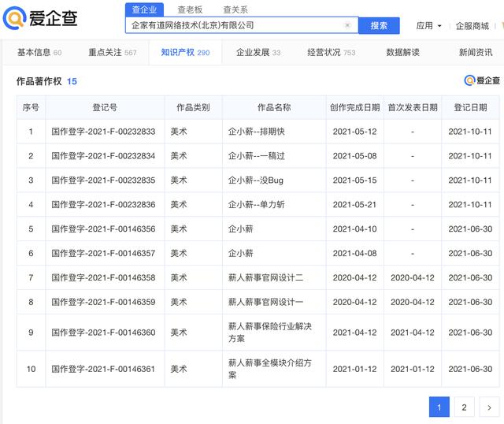Select page 1 in pagination
This screenshot has width=504, height=424.
[439, 407]
